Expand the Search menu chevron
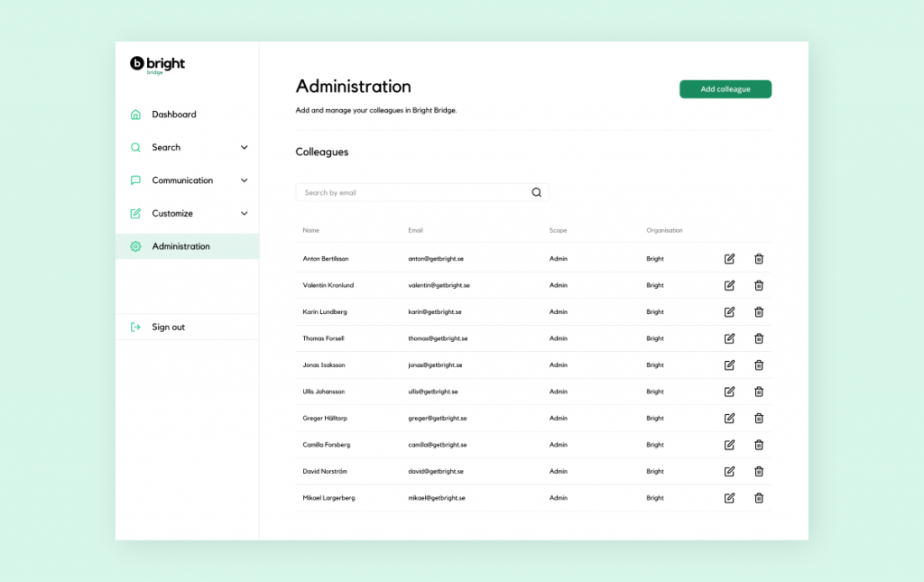The width and height of the screenshot is (924, 582). [244, 147]
